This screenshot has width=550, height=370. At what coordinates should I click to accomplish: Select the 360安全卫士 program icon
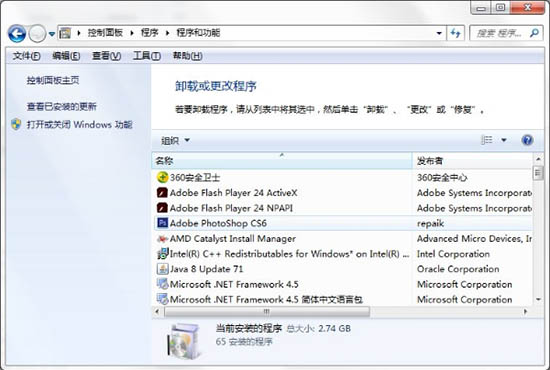pyautogui.click(x=162, y=177)
